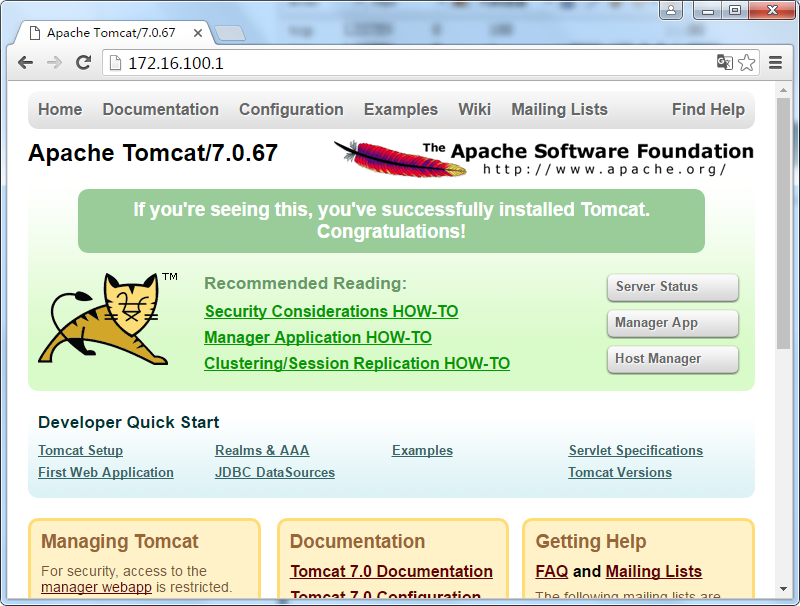Open the Tomcat 7.0 Documentation link
Image resolution: width=800 pixels, height=606 pixels.
point(391,571)
